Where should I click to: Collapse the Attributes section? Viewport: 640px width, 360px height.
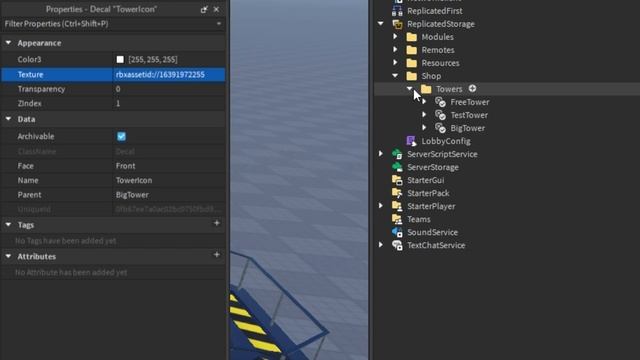point(8,256)
